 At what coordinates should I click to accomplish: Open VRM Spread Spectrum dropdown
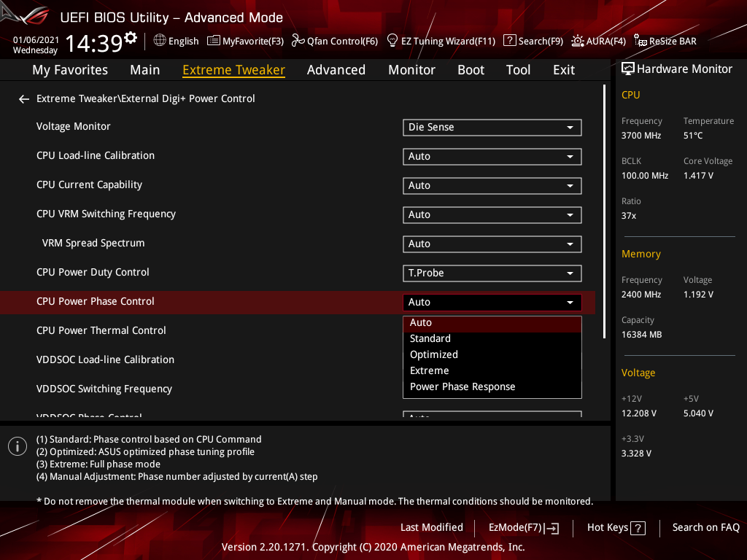492,244
